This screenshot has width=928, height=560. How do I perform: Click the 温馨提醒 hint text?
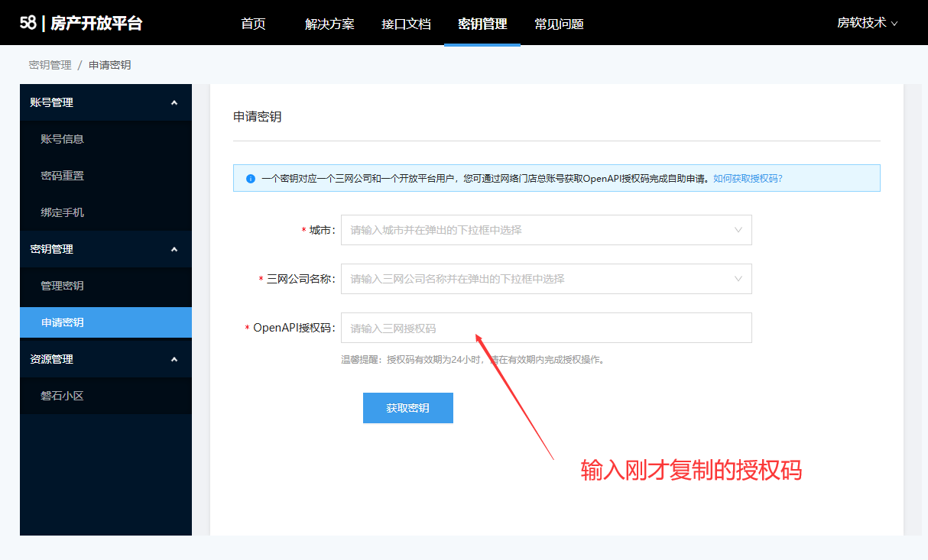(472, 360)
